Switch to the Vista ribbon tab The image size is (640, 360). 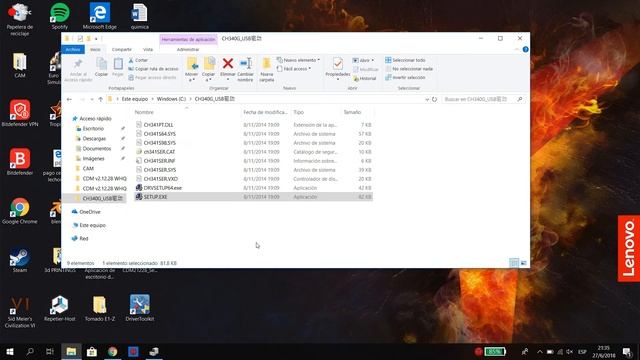(x=148, y=49)
